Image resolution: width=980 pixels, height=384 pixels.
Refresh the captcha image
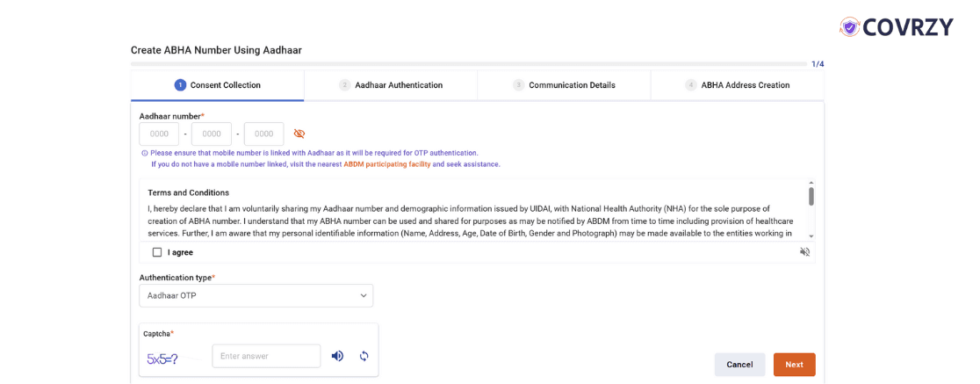tap(364, 356)
